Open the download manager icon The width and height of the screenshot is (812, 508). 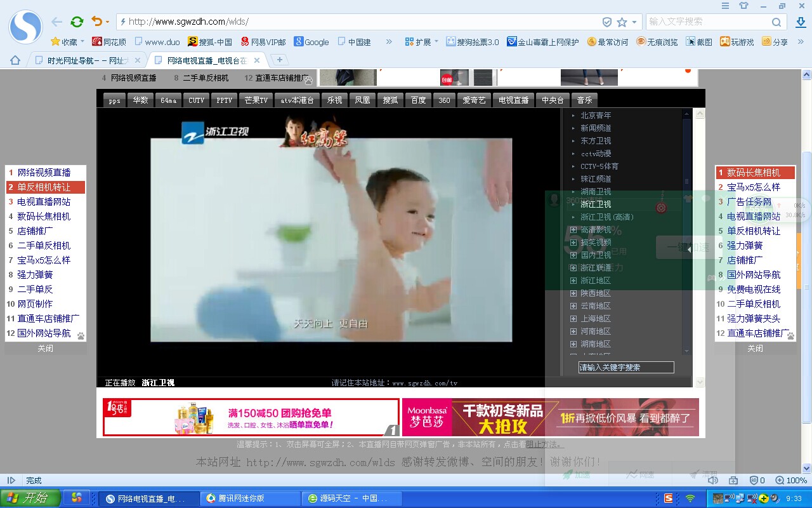point(801,22)
